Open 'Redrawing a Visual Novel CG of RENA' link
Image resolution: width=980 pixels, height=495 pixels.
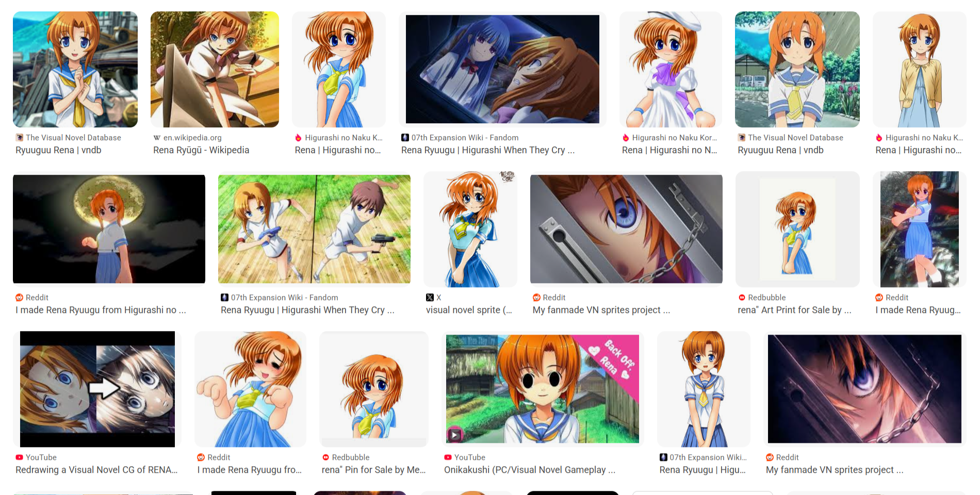96,470
